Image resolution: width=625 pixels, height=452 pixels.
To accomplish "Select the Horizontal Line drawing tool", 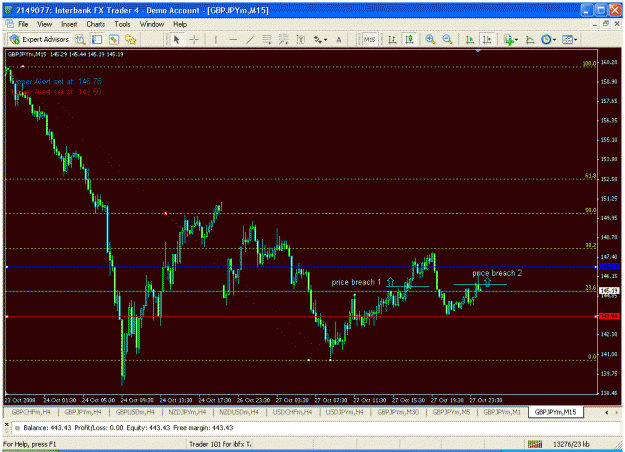I will coord(233,39).
